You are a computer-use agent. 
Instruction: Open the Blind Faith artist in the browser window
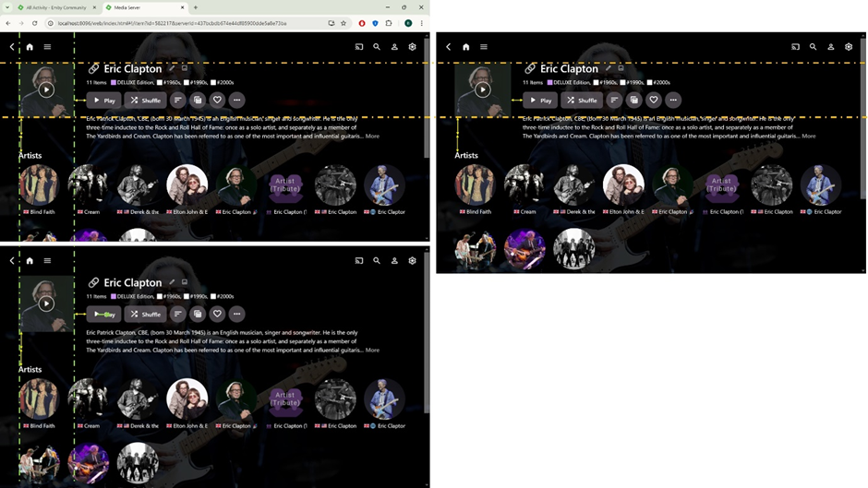[39, 184]
